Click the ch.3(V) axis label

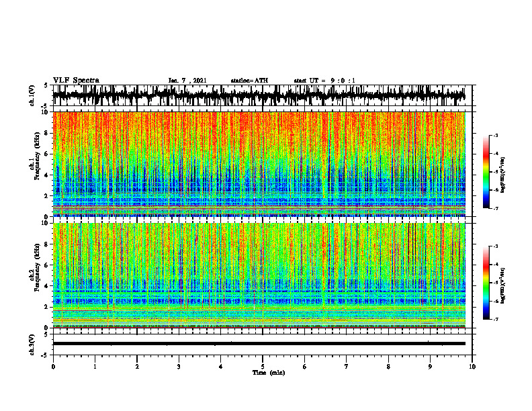(32, 345)
